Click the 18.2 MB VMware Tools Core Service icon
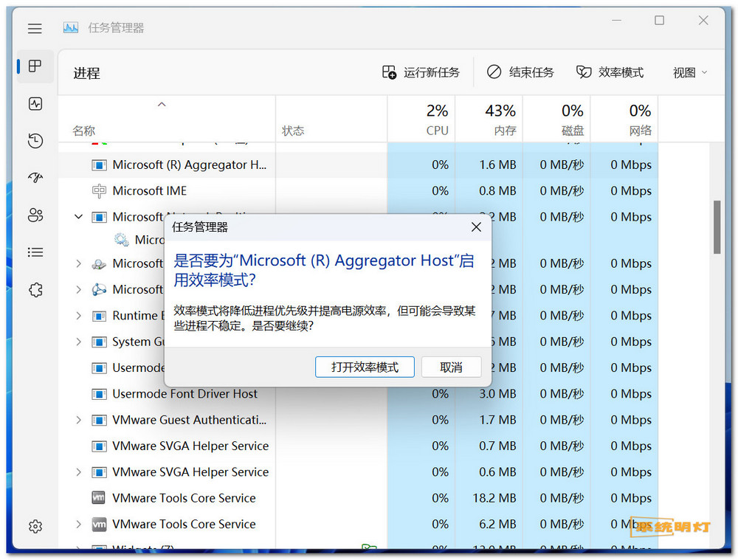Viewport: 738px width, 560px height. click(x=99, y=498)
